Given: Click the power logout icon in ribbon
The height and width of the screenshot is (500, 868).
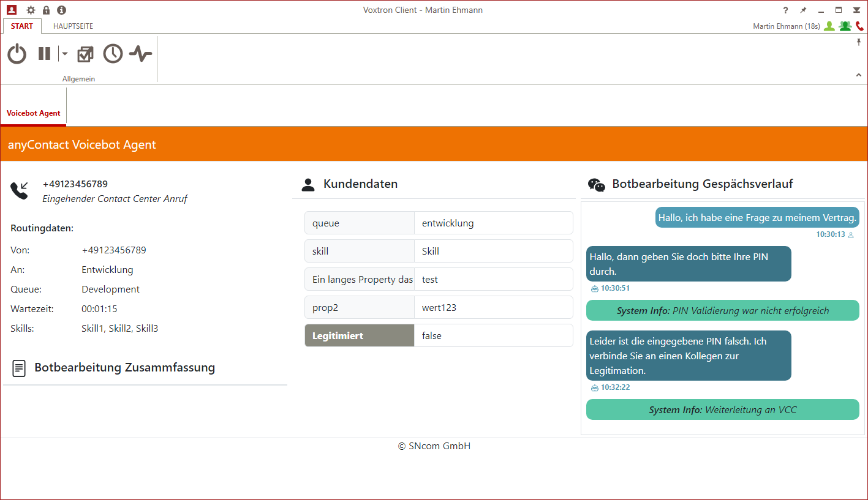Looking at the screenshot, I should [17, 54].
